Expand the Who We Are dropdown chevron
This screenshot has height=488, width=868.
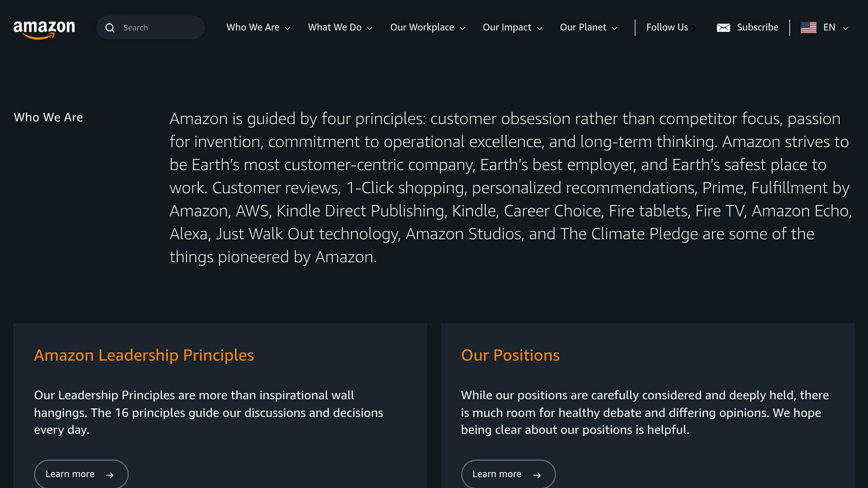pos(288,28)
